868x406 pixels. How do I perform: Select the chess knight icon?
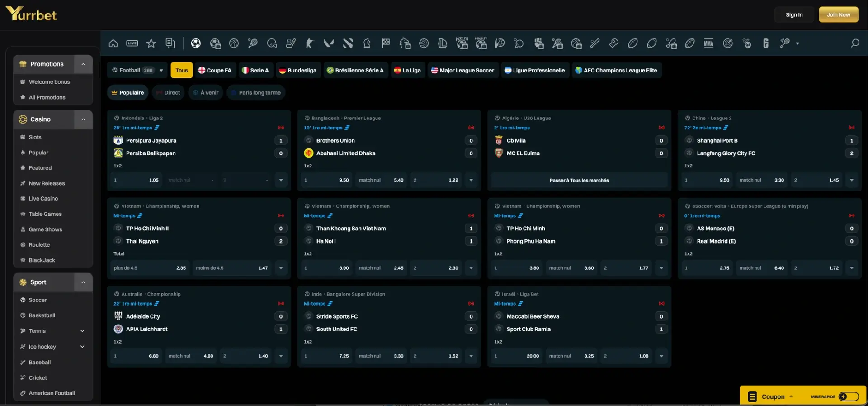tap(367, 43)
